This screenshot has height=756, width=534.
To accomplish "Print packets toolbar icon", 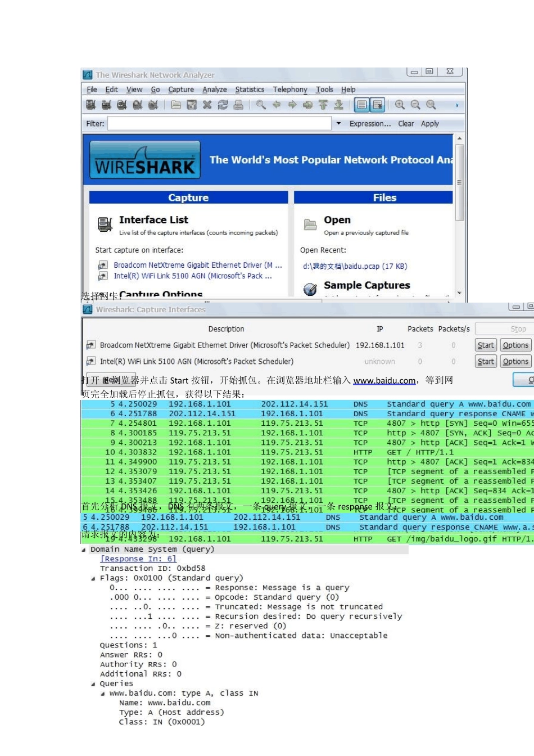I will pos(238,105).
